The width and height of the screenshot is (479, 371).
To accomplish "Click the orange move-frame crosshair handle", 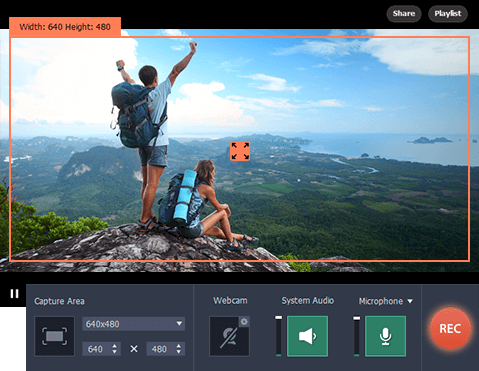I will 240,151.
